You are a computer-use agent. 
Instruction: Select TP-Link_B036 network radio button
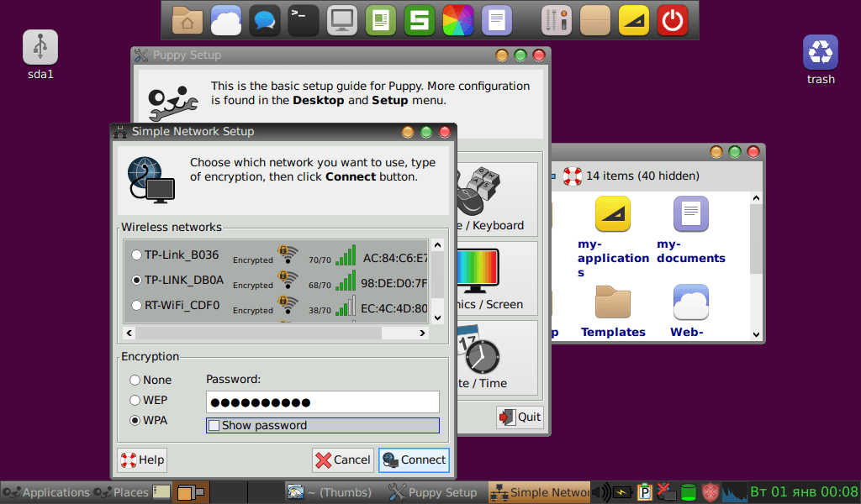pyautogui.click(x=136, y=255)
